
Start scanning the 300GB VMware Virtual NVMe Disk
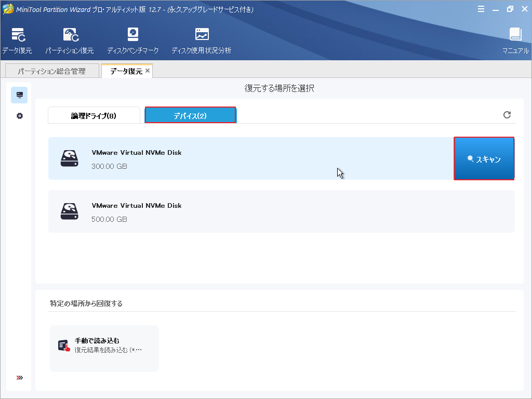(484, 158)
